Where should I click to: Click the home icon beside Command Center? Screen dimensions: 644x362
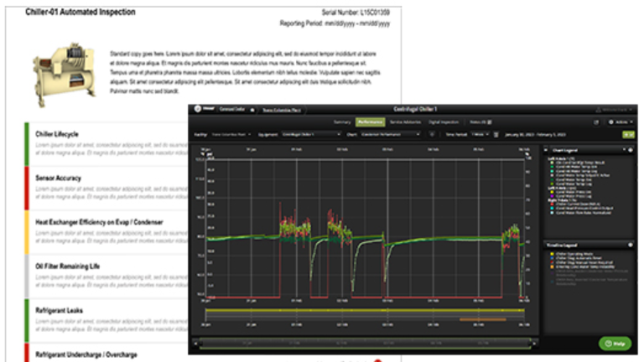tap(253, 110)
